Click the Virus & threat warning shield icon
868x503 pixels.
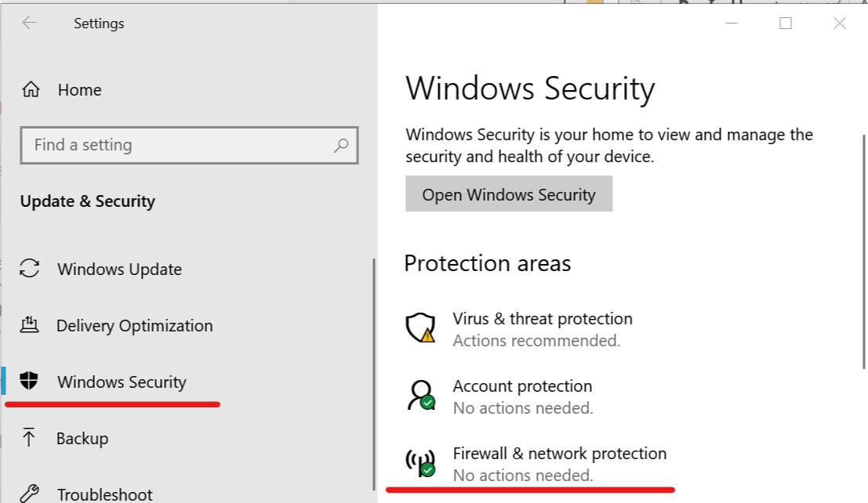coord(420,328)
